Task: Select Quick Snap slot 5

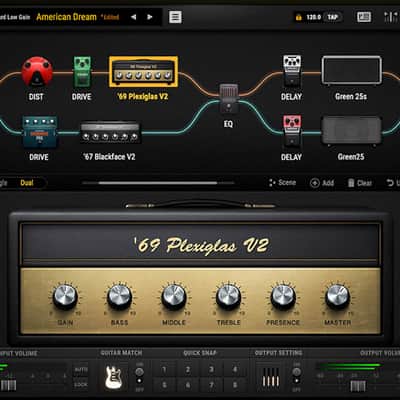Action: coord(164,385)
